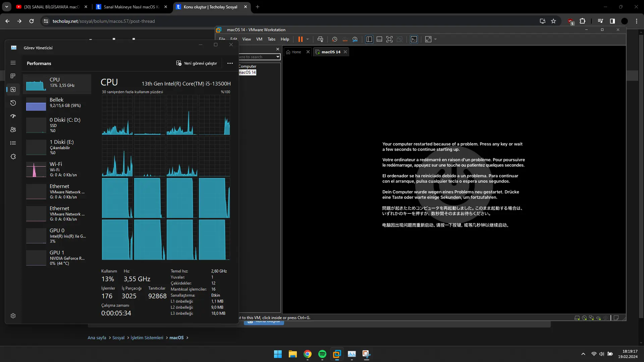Open the power options dropdown beside the pause icon
Viewport: 644px width, 362px height.
(308, 39)
